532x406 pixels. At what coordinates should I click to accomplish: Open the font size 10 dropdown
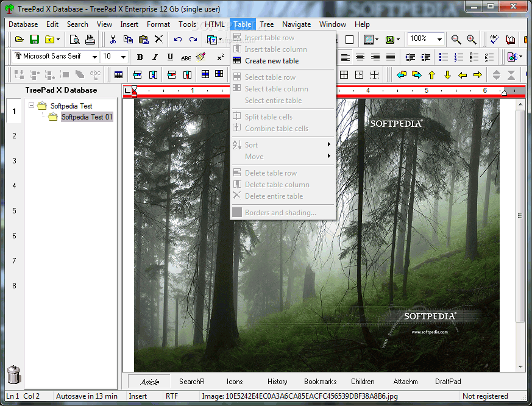[124, 57]
